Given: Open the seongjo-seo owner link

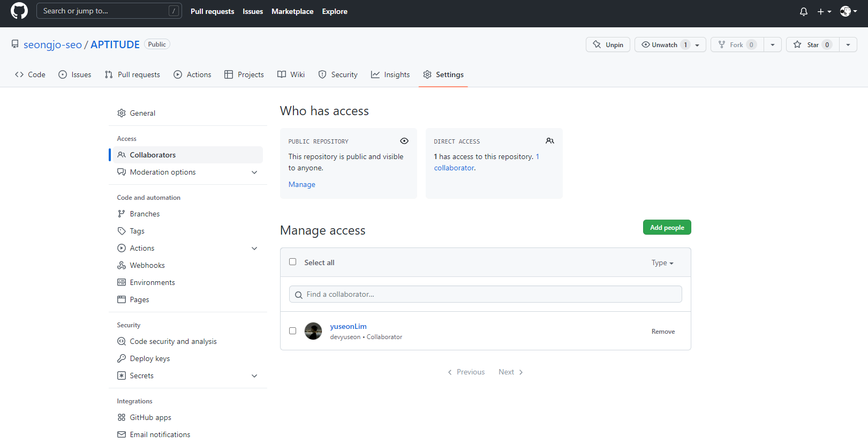Looking at the screenshot, I should click(52, 44).
